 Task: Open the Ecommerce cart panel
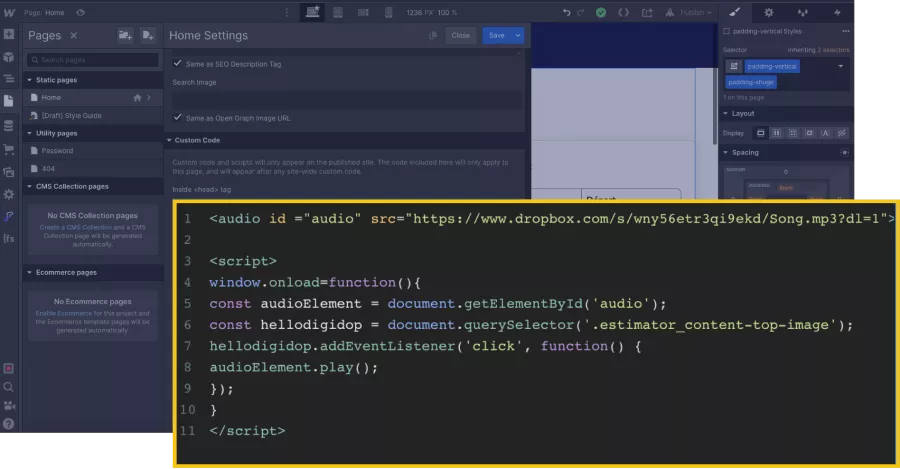point(9,149)
